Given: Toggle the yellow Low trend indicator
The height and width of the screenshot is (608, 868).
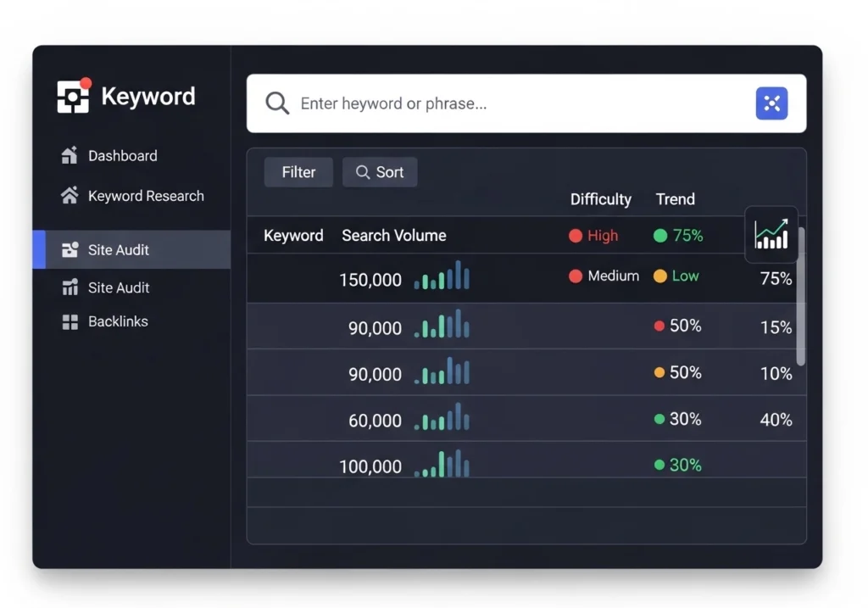Looking at the screenshot, I should pos(659,276).
